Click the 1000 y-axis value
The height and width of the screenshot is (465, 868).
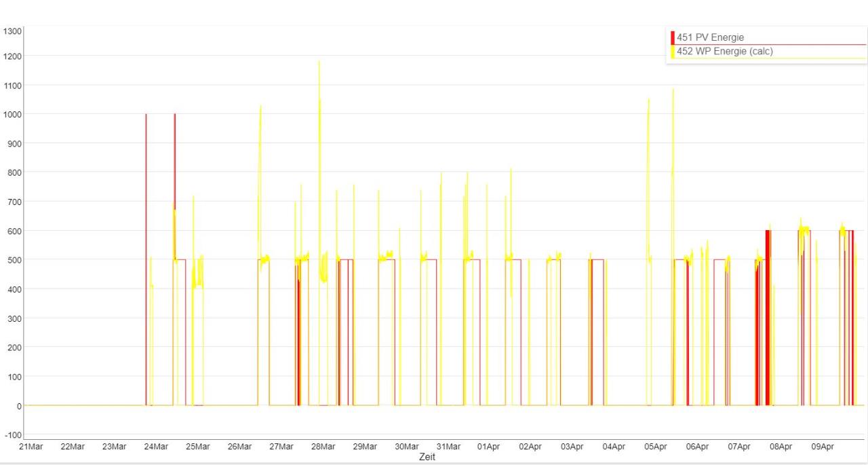[x=13, y=114]
